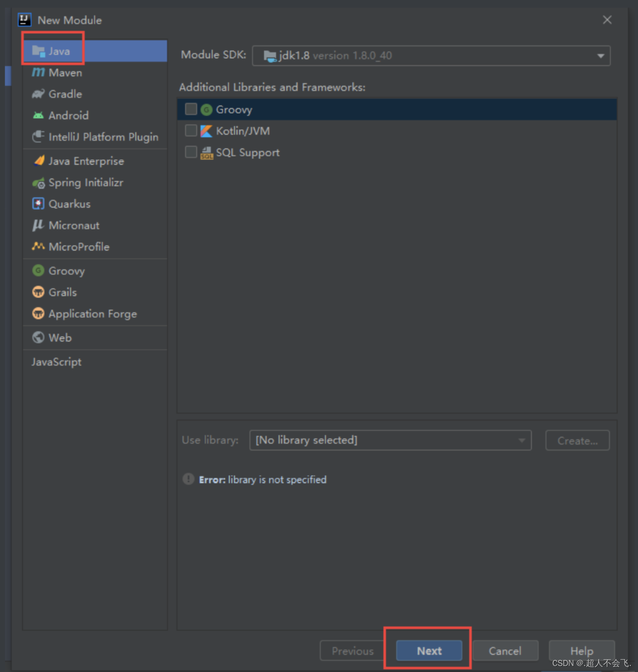Select the MicroProfile module type label
This screenshot has width=638, height=672.
point(79,247)
